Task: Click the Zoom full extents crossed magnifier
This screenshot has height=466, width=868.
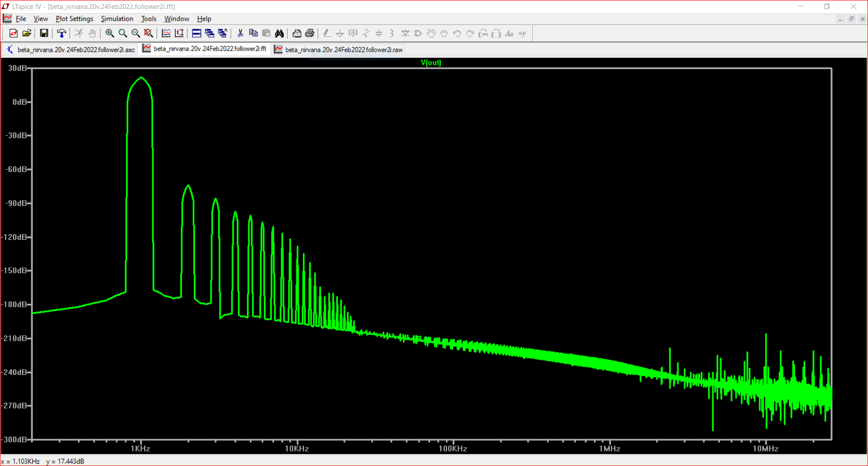Action: (x=148, y=33)
